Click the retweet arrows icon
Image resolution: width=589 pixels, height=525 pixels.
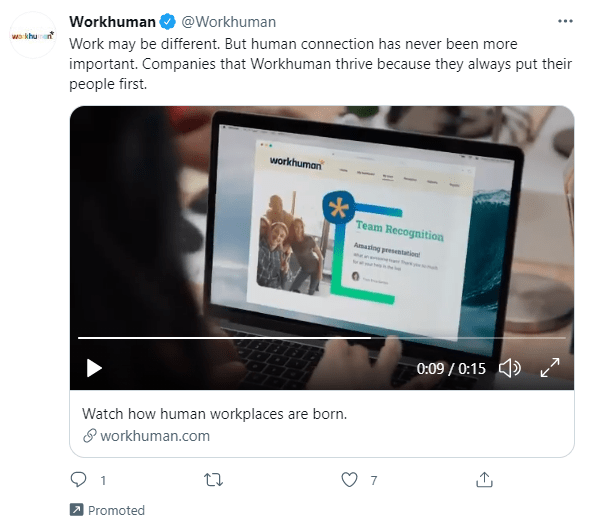click(x=213, y=480)
